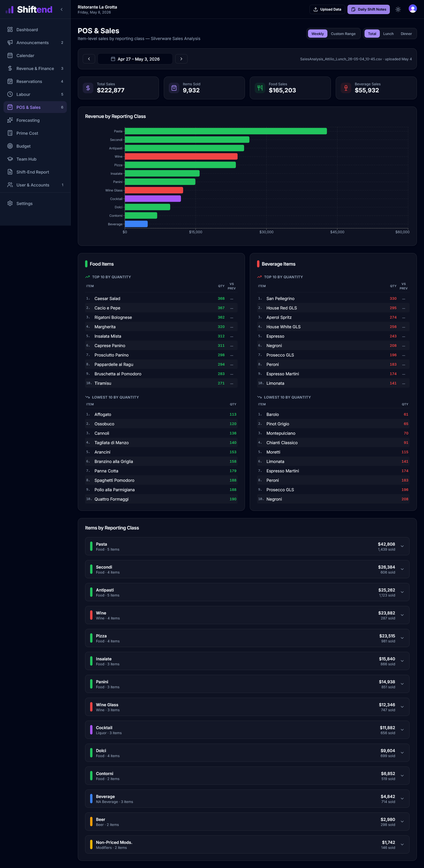Toggle light theme with sun icon
Image resolution: width=424 pixels, height=868 pixels.
(398, 9)
